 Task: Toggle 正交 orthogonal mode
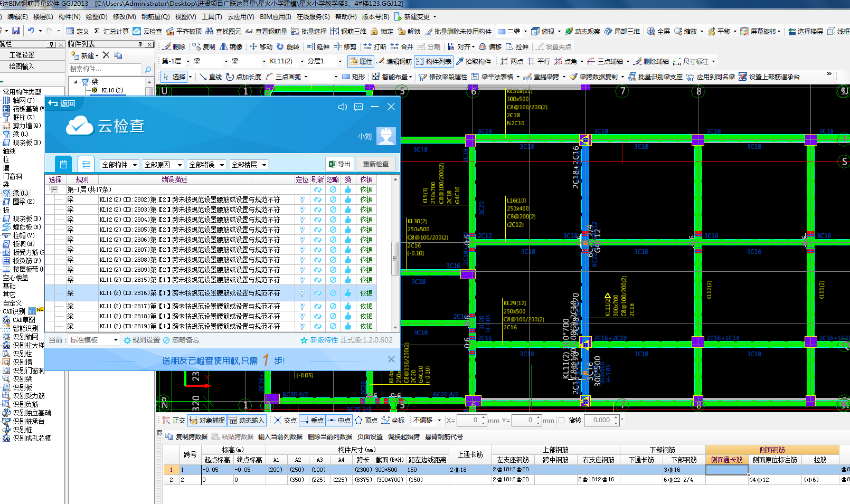174,420
